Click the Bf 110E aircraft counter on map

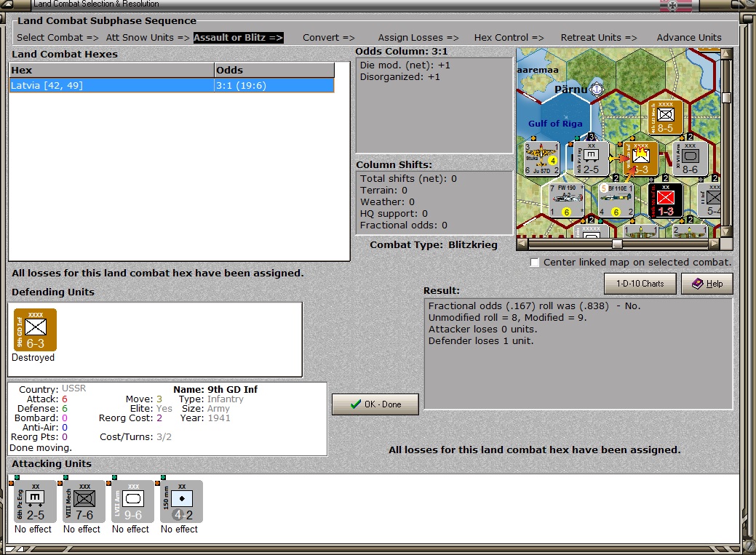click(x=616, y=200)
